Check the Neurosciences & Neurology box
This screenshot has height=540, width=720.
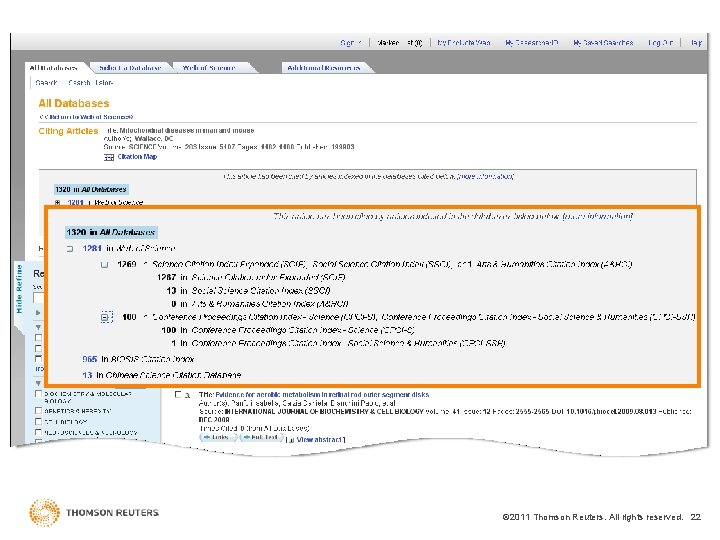pyautogui.click(x=39, y=432)
